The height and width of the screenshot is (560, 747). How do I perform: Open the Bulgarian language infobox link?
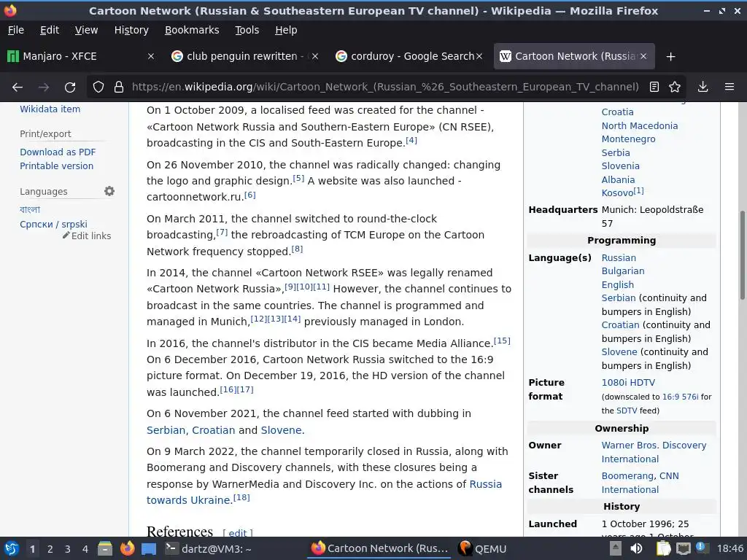tap(623, 271)
